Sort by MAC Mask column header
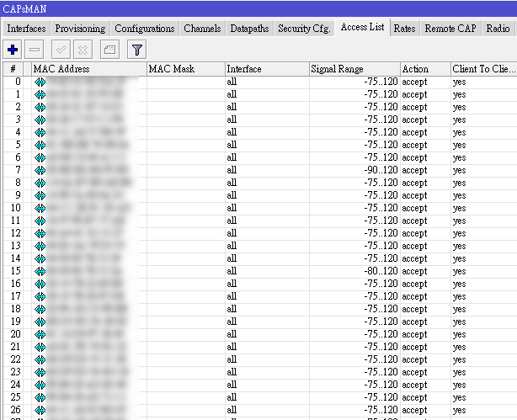This screenshot has width=517, height=420. pyautogui.click(x=185, y=69)
